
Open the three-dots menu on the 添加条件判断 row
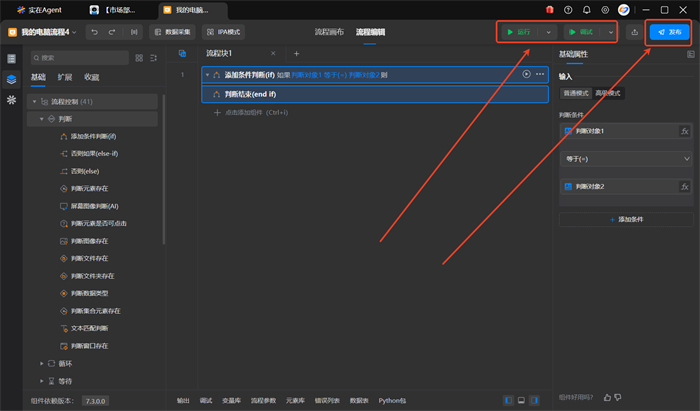tap(541, 74)
